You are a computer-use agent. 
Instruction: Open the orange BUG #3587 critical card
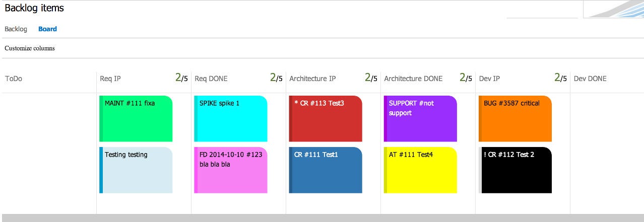point(515,119)
